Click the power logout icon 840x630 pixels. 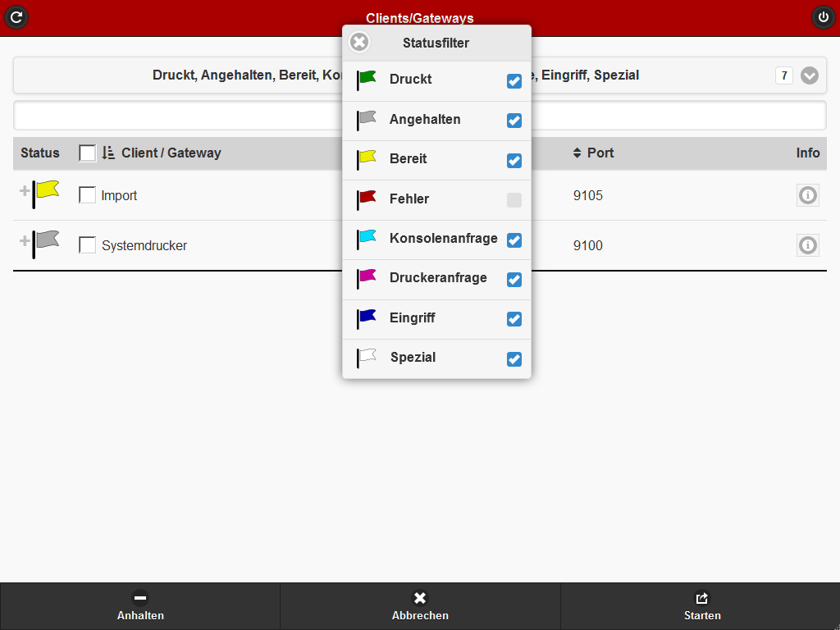click(x=823, y=16)
